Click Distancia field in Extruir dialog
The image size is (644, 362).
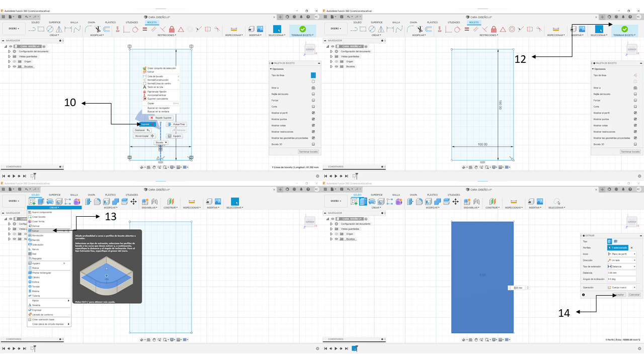coord(621,273)
